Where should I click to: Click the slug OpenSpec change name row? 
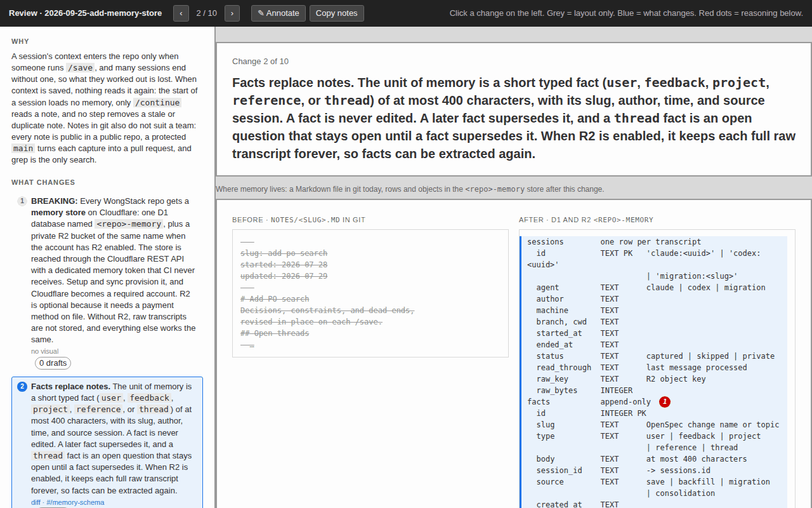[x=658, y=425]
